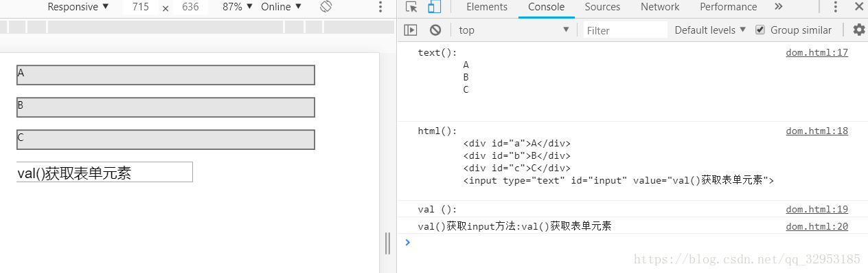Open the 87% zoom dropdown
This screenshot has width=868, height=273.
(x=238, y=7)
